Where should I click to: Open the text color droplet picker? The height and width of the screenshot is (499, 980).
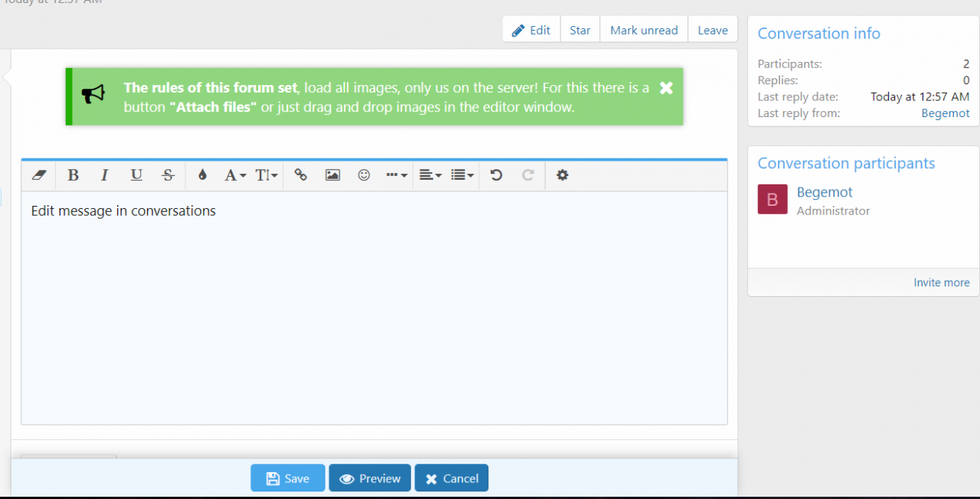[202, 175]
